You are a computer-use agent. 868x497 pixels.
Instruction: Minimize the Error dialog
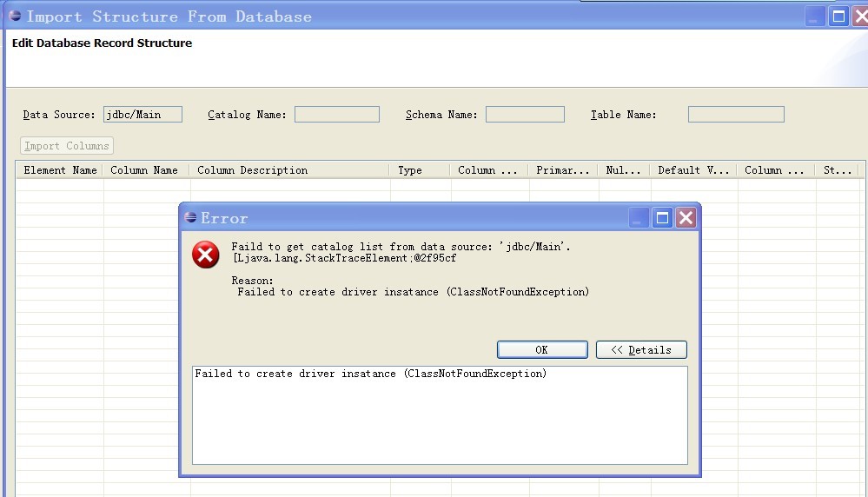(x=640, y=217)
